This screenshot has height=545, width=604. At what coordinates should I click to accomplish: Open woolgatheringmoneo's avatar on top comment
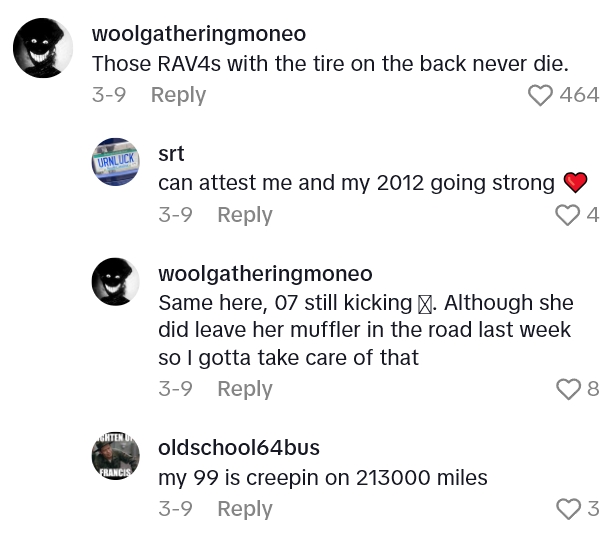click(43, 47)
